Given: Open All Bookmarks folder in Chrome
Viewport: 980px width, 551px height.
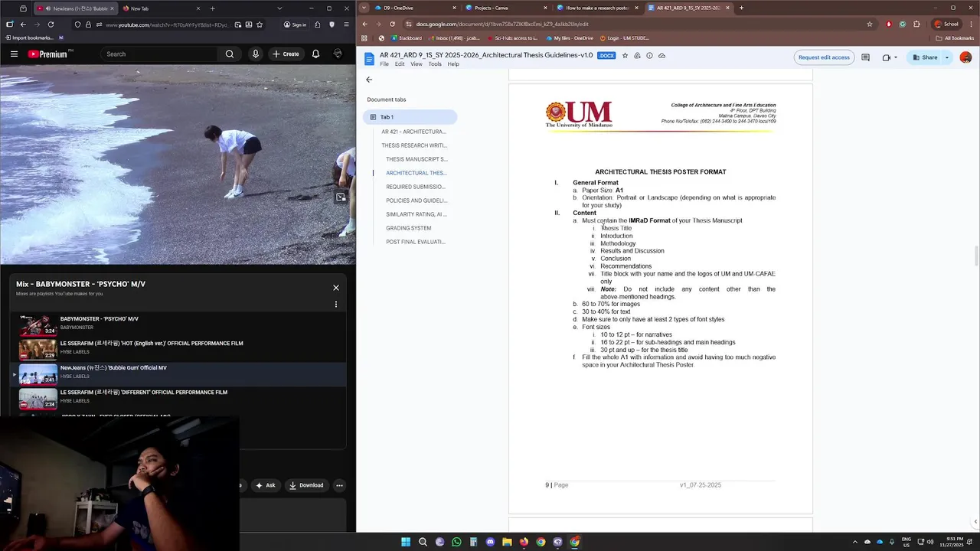Looking at the screenshot, I should click(x=955, y=37).
